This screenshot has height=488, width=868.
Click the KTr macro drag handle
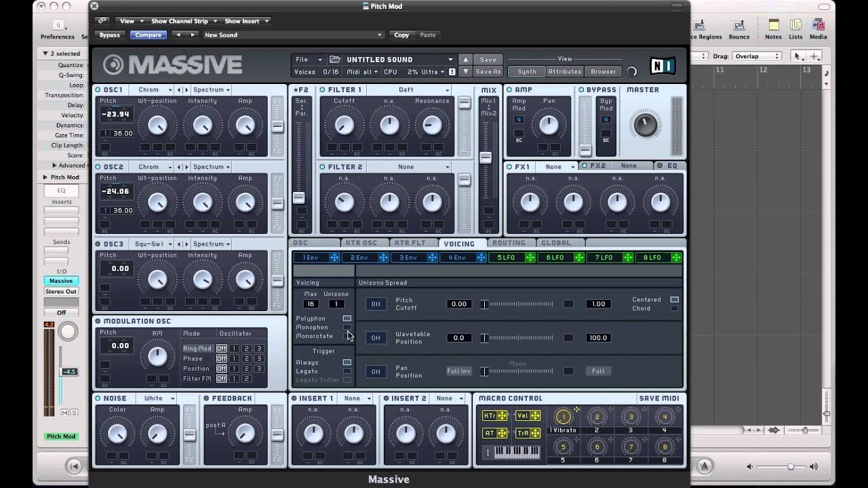(502, 415)
